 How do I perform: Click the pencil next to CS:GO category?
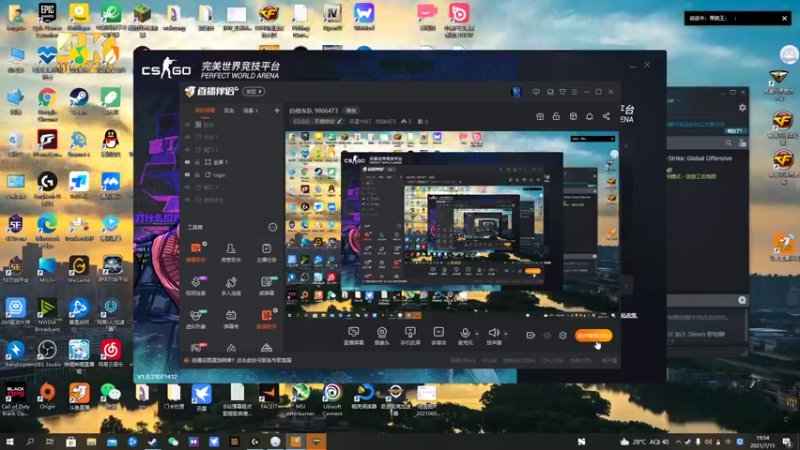(339, 121)
